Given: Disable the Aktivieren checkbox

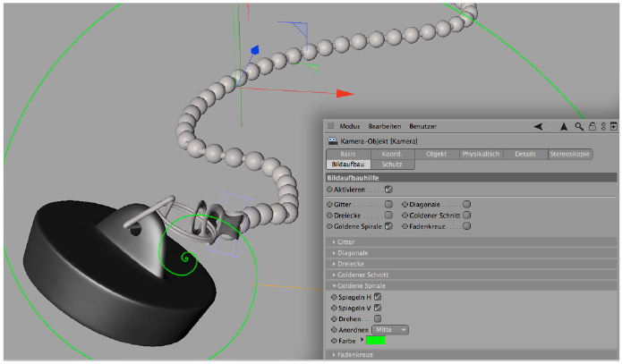Looking at the screenshot, I should coord(388,190).
